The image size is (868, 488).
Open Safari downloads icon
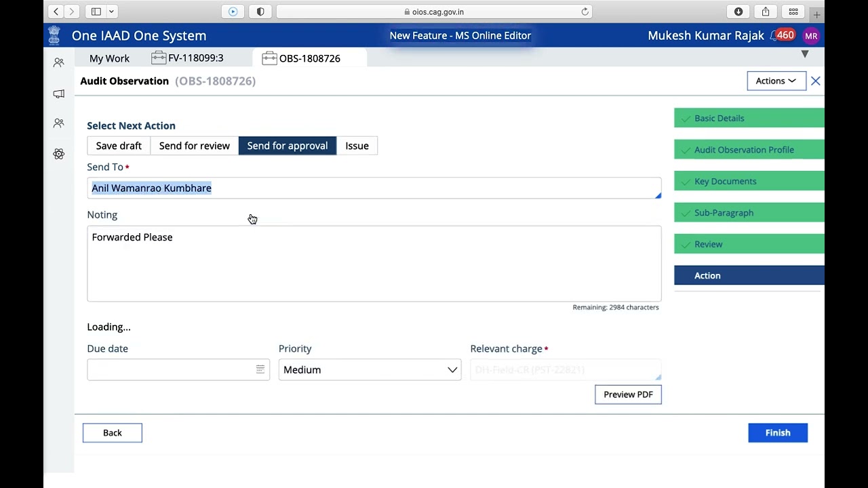click(x=738, y=12)
